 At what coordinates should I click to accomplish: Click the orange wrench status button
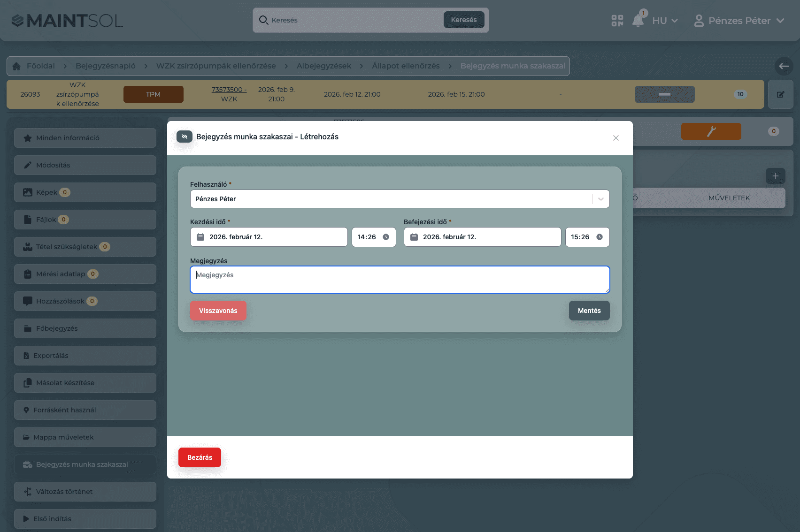[x=711, y=131]
